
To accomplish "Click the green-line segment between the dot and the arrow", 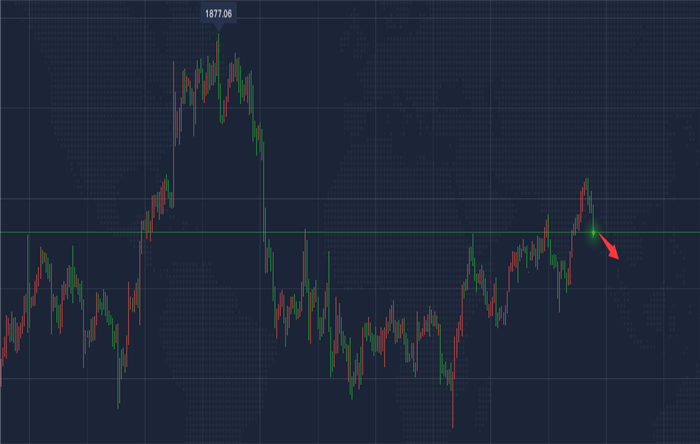I will [x=600, y=232].
